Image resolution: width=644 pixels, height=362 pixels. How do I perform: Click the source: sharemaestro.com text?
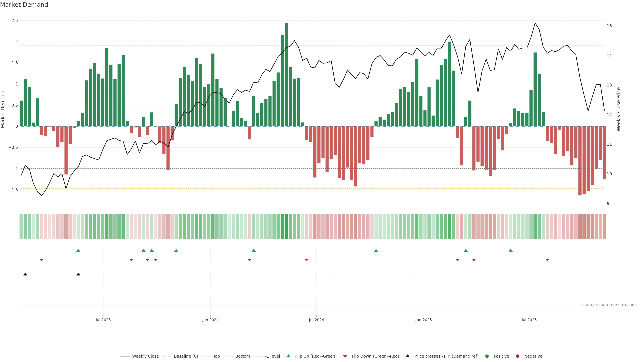(609, 305)
